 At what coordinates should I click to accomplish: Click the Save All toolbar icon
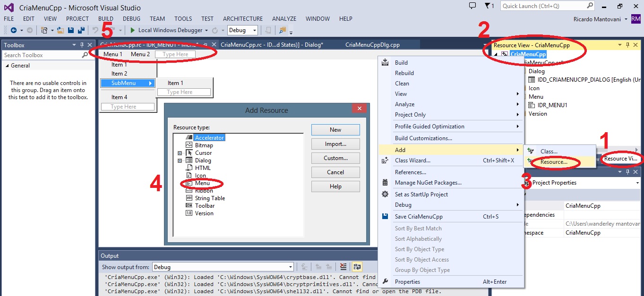tap(81, 30)
